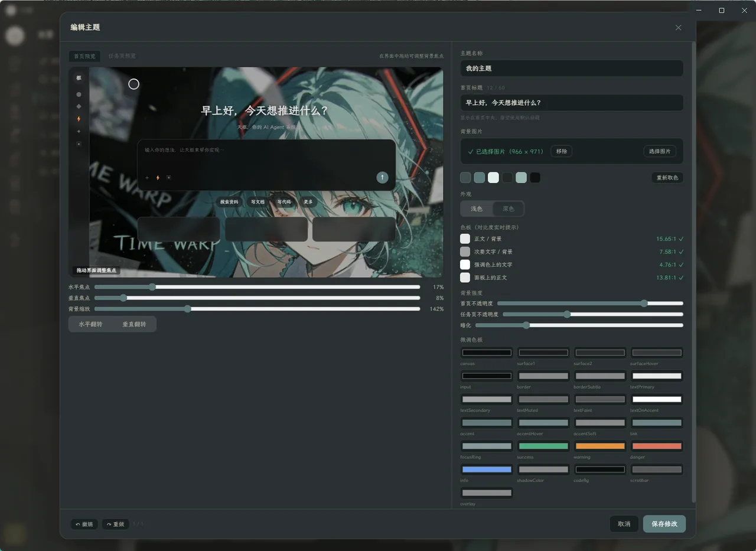Viewport: 756px width, 551px height.
Task: Switch to 任务页预览 tab
Action: click(122, 56)
